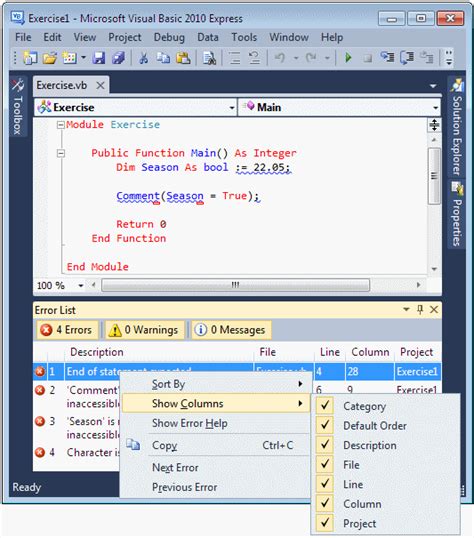The image size is (474, 538).
Task: Choose Previous Error in context menu
Action: (216, 487)
